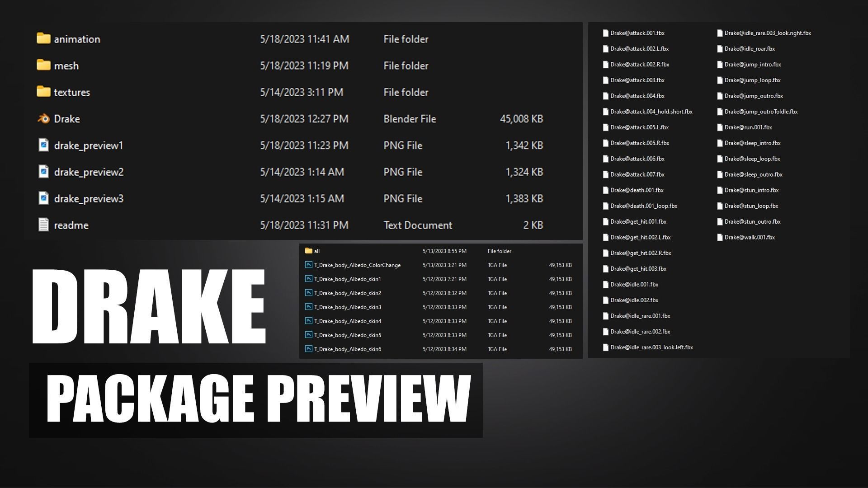Click the Drake@attack.001.fbx file icon
The width and height of the screenshot is (868, 488).
coord(605,33)
